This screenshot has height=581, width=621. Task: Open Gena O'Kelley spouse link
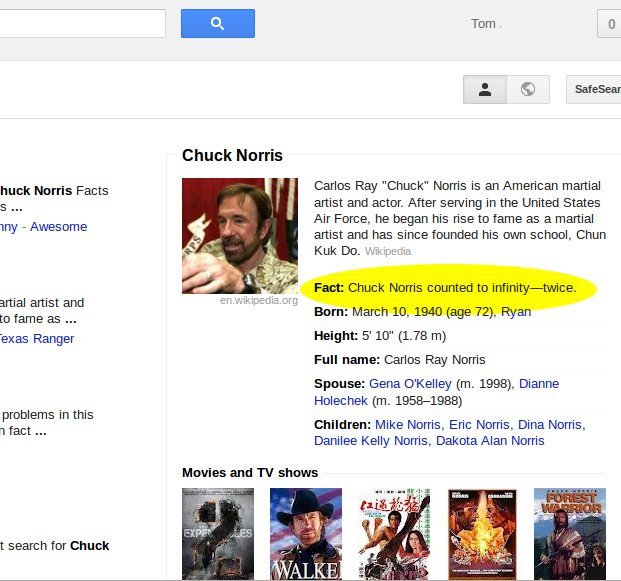pos(410,383)
